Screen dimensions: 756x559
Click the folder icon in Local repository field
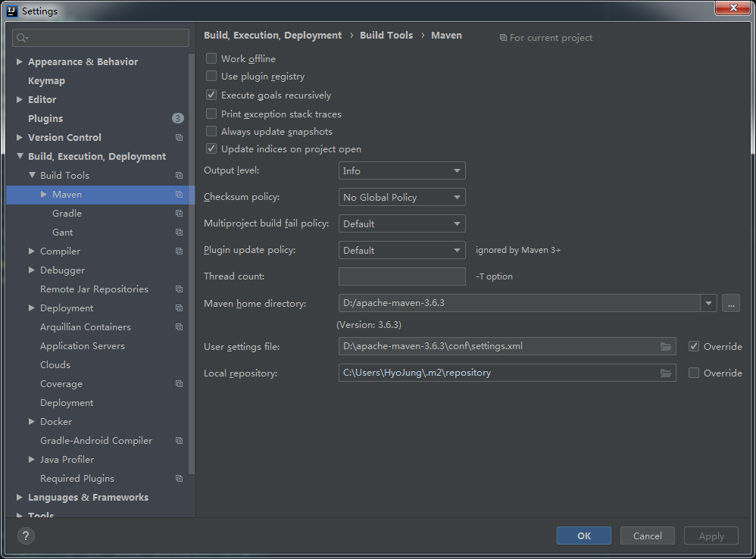pos(666,373)
